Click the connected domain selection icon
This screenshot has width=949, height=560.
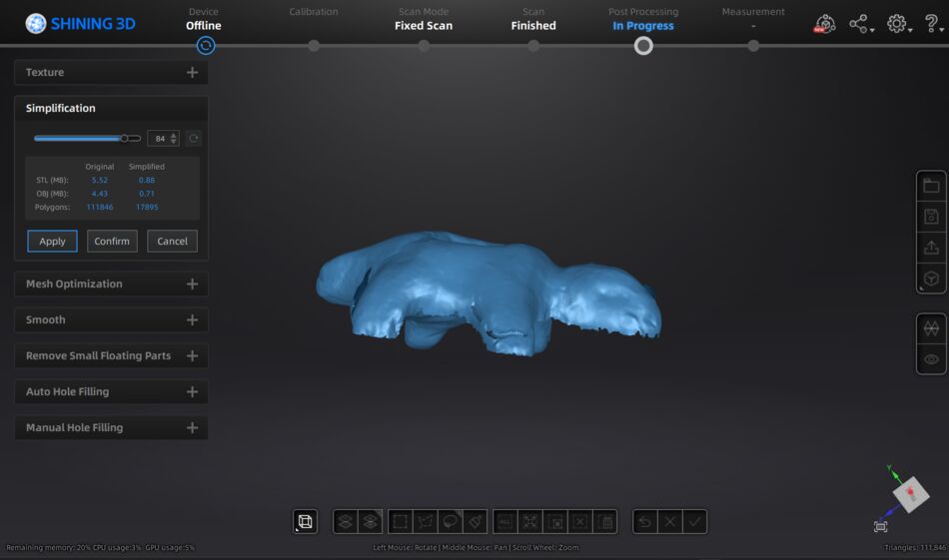[529, 521]
